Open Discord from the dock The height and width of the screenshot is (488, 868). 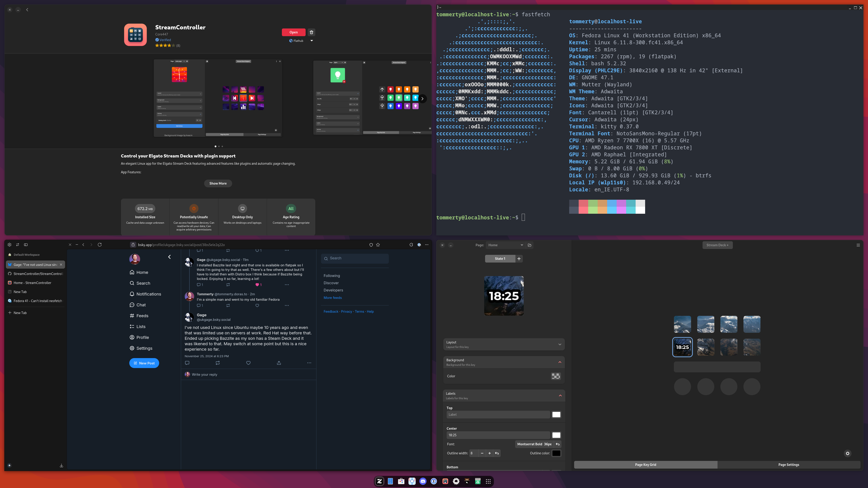pyautogui.click(x=423, y=481)
